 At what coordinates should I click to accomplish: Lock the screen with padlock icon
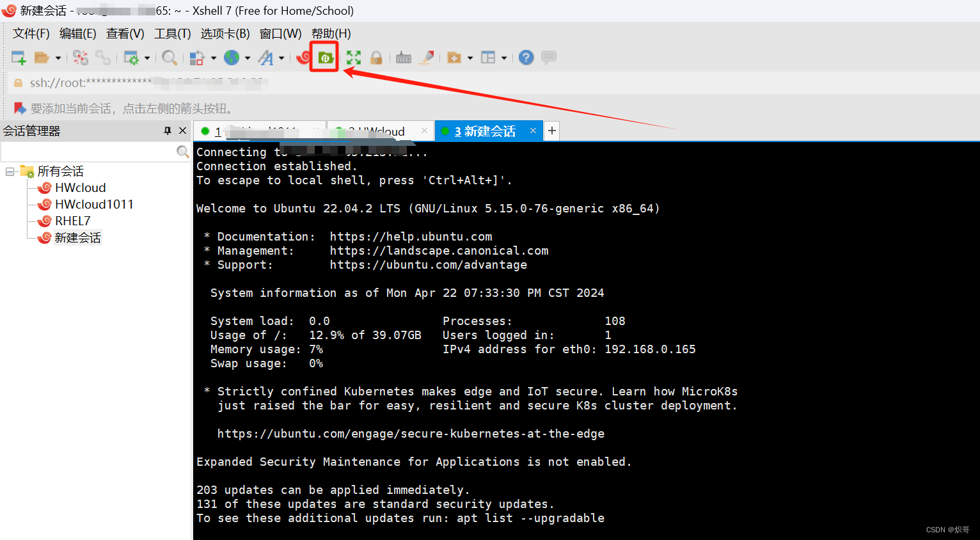[376, 58]
